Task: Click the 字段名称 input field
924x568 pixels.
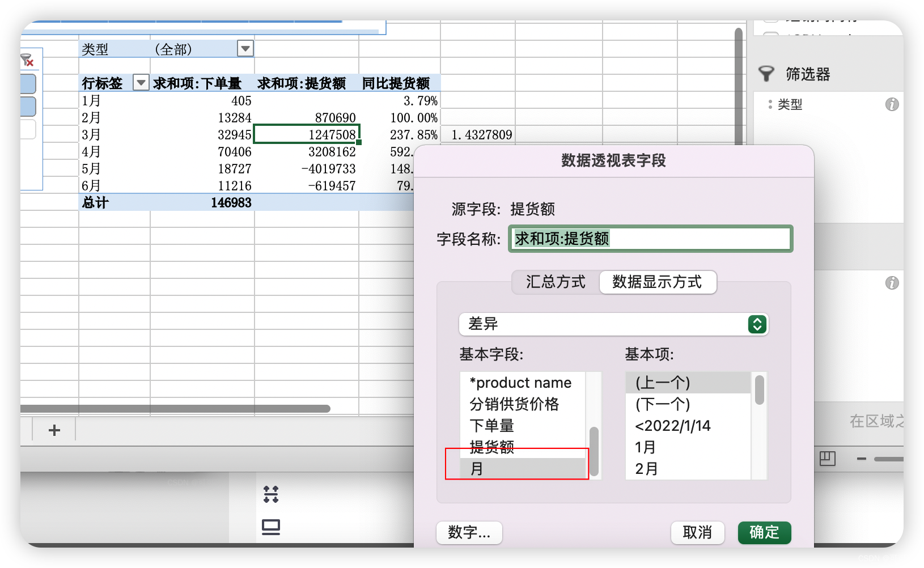Action: point(650,239)
